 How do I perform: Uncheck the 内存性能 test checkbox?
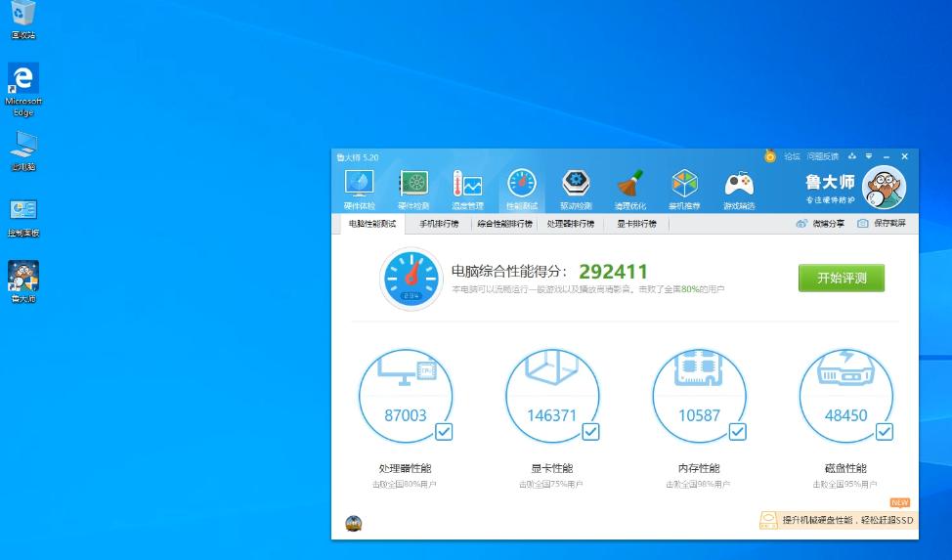pyautogui.click(x=738, y=432)
